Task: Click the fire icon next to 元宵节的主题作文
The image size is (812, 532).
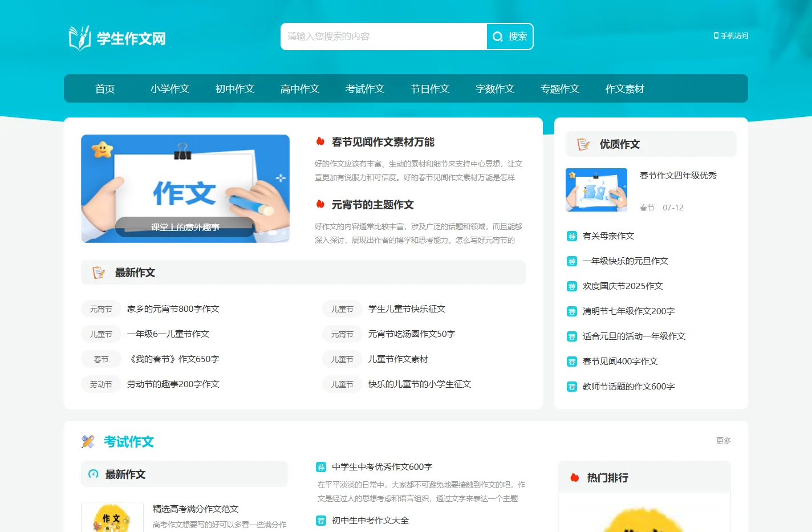Action: coord(320,204)
